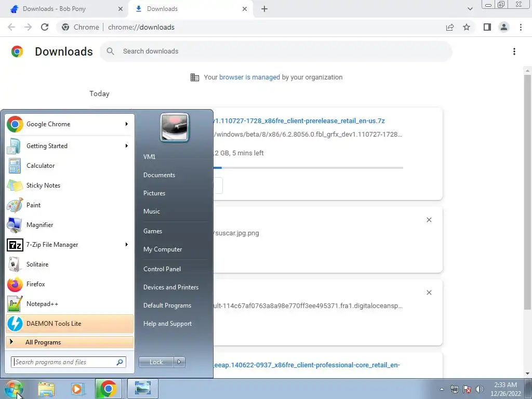Launch Firefox from Start menu
The image size is (532, 399).
[x=70, y=284]
